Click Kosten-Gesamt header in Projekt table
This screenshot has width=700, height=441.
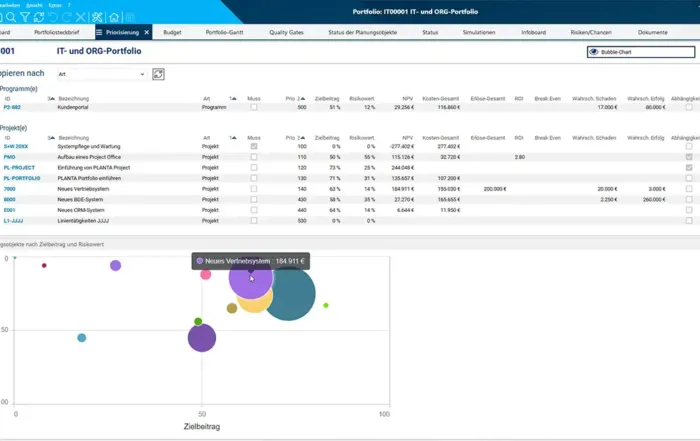click(440, 138)
